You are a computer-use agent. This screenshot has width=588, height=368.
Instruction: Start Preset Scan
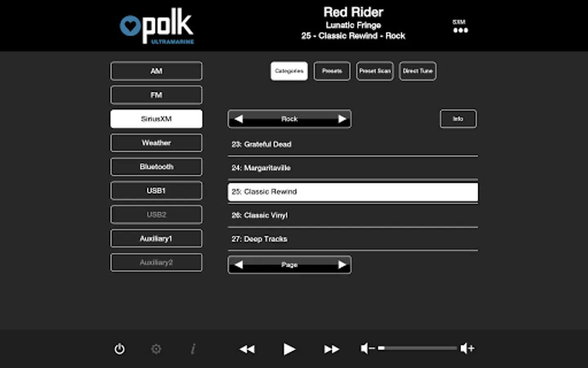[375, 71]
